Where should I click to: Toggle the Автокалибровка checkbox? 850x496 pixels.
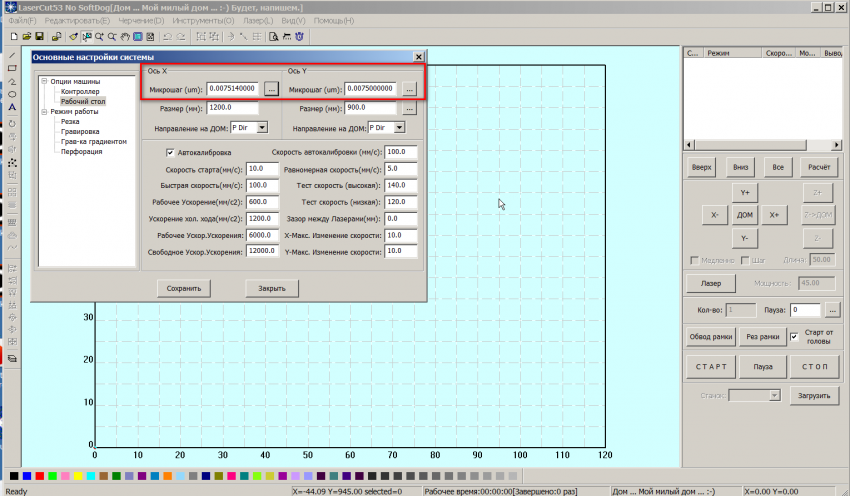coord(171,152)
